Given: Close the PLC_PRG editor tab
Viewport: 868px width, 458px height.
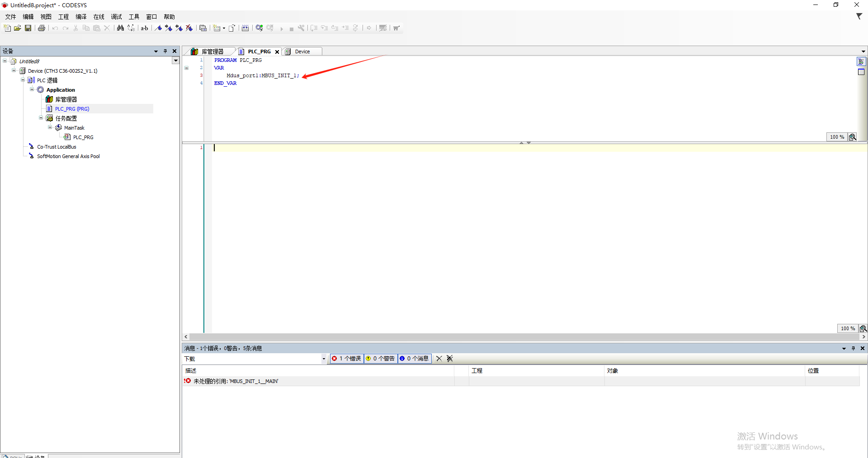Looking at the screenshot, I should (277, 52).
